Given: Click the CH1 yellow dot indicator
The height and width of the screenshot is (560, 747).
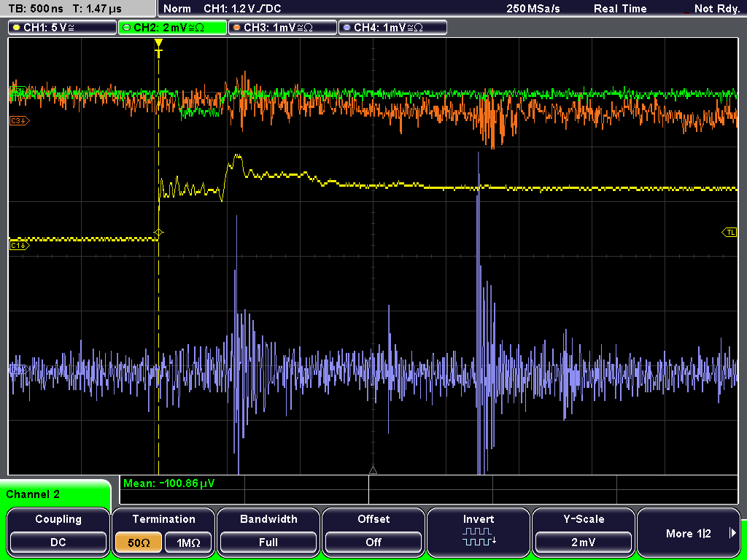Looking at the screenshot, I should coord(16,28).
